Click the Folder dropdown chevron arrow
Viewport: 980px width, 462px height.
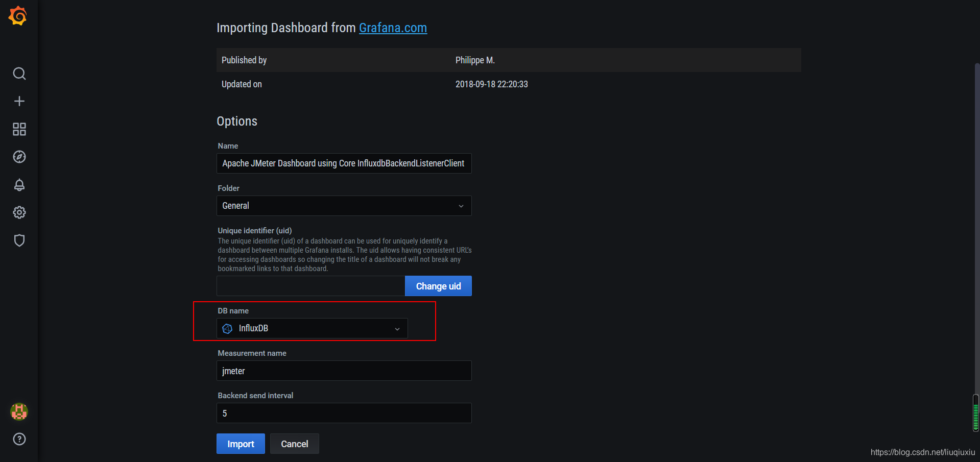coord(461,206)
